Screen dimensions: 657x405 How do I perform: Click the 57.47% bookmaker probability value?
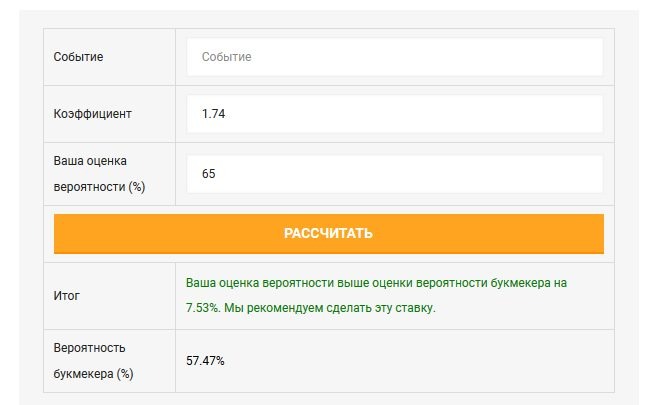205,361
